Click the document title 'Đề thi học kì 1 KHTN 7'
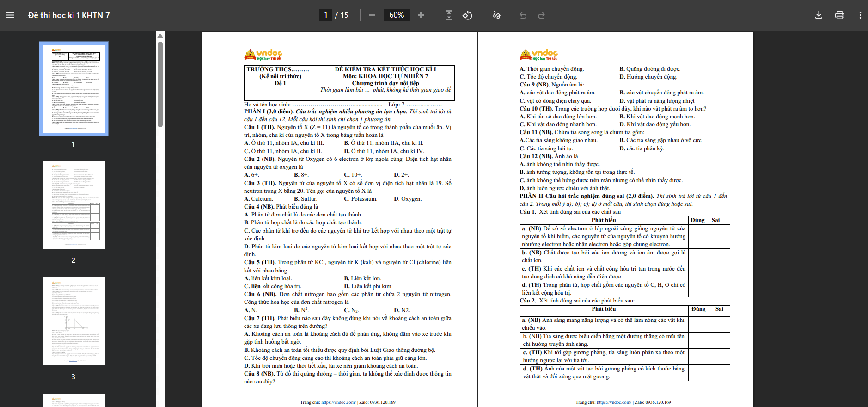Viewport: 868px width, 407px height. pos(69,15)
